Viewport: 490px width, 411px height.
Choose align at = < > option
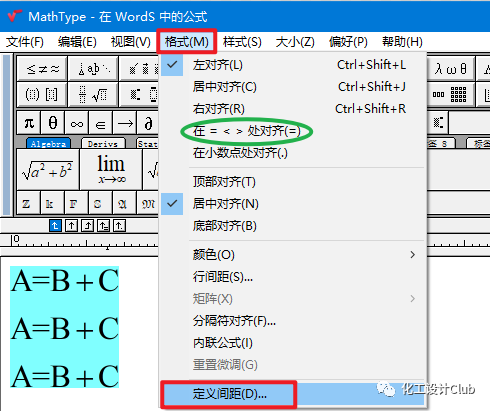[x=292, y=131]
